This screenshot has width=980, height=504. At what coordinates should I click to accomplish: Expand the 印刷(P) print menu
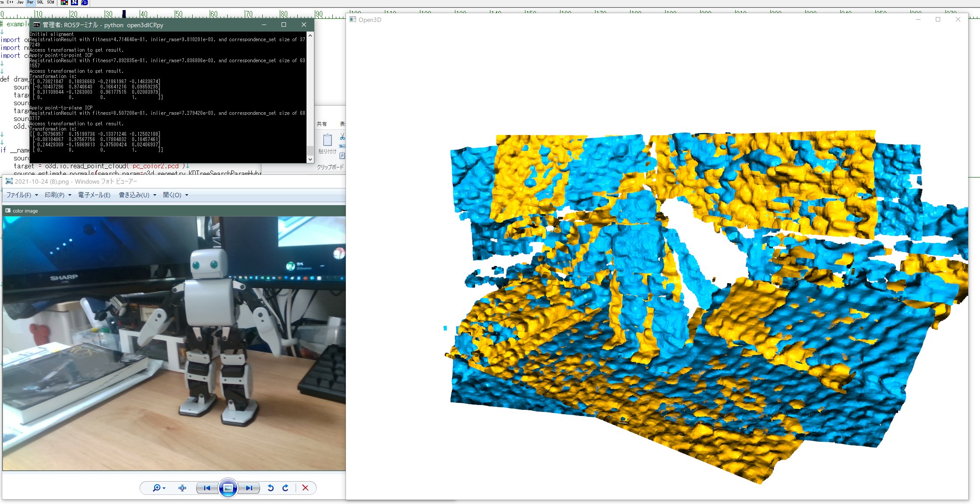pos(58,195)
